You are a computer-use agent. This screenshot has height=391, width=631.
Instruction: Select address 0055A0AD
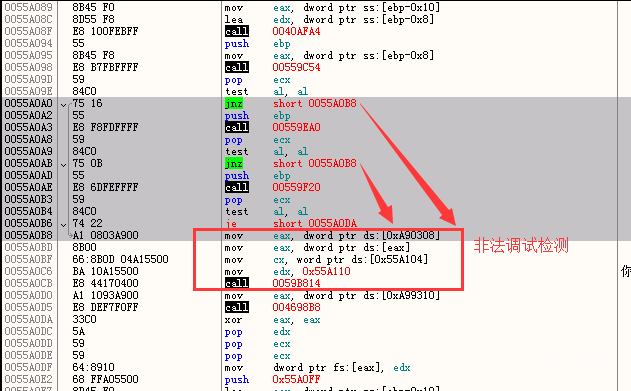click(29, 175)
